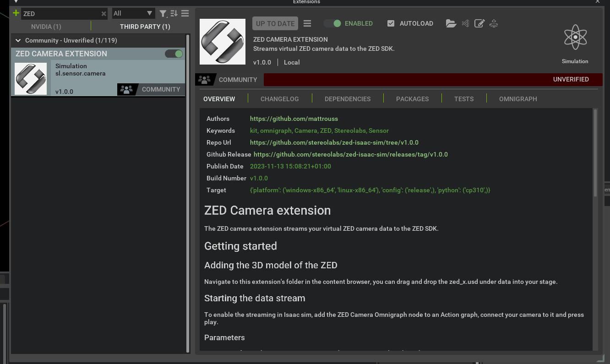This screenshot has height=364, width=610.
Task: Click the UP TO DATE button
Action: pyautogui.click(x=275, y=23)
